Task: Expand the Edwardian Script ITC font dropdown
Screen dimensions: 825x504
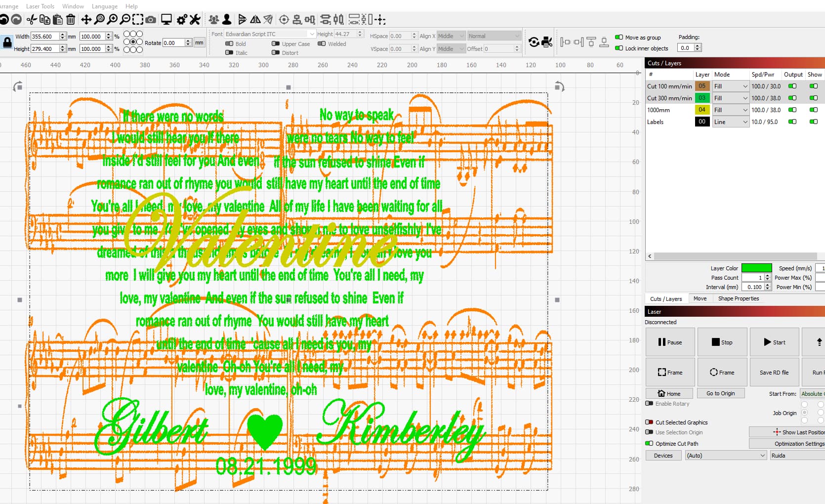Action: pos(312,34)
